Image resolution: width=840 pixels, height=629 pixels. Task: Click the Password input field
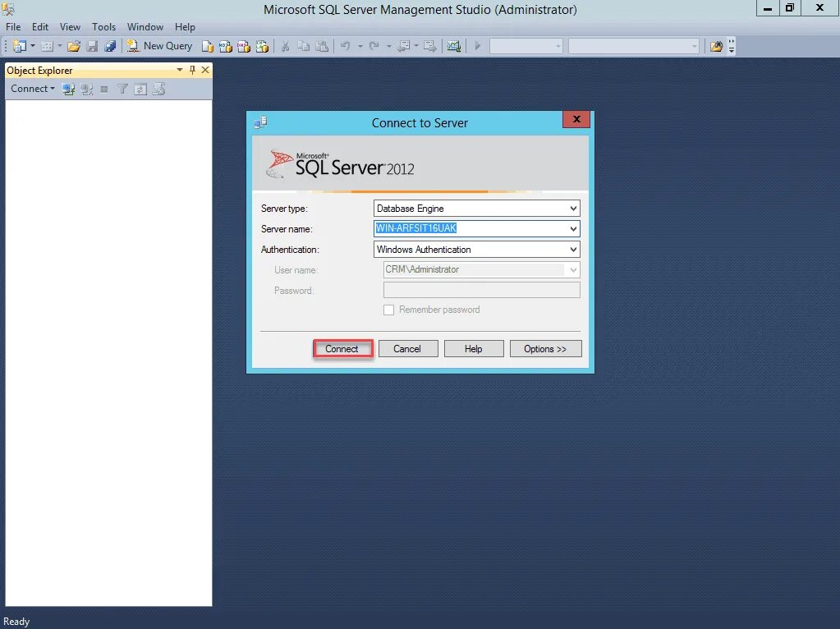point(482,290)
